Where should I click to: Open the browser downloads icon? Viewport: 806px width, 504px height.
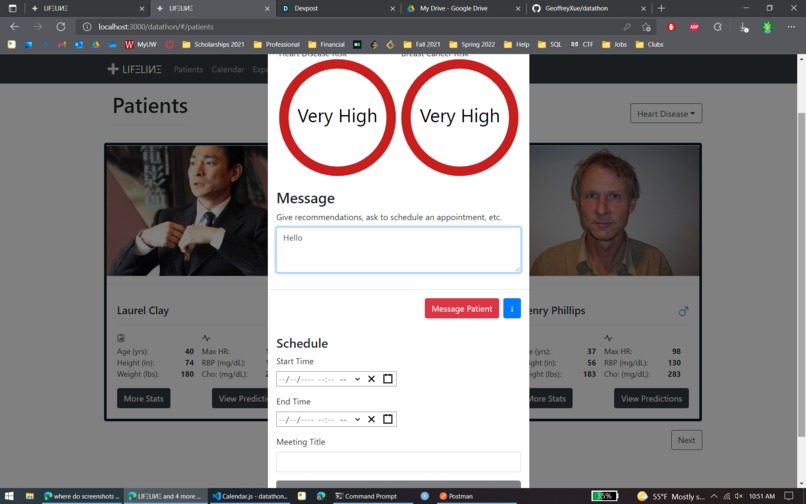743,27
